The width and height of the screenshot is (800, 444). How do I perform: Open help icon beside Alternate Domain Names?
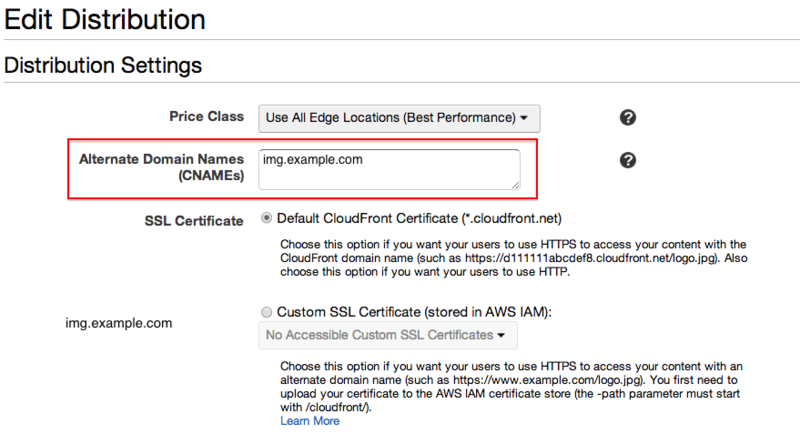pos(628,160)
